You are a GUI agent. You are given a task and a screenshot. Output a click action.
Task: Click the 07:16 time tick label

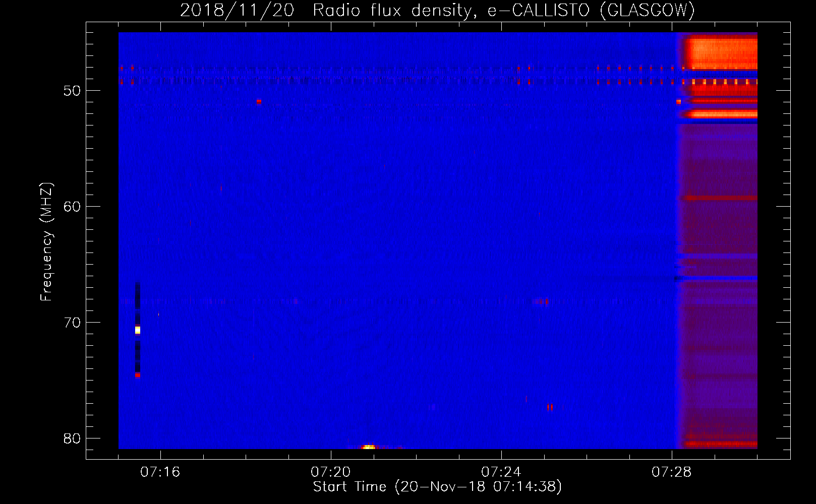pos(160,472)
